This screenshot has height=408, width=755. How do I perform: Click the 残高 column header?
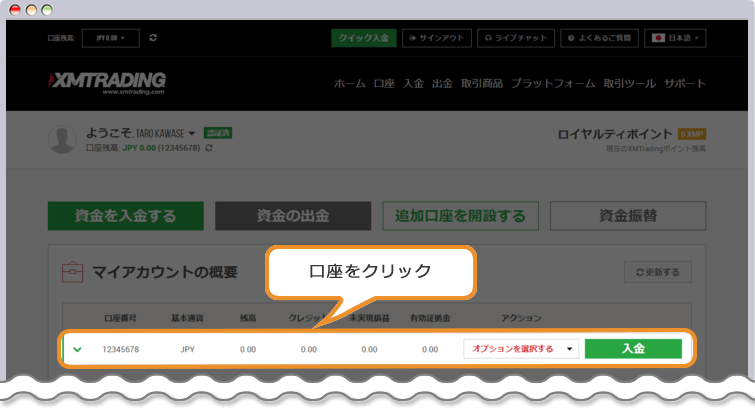click(x=248, y=318)
